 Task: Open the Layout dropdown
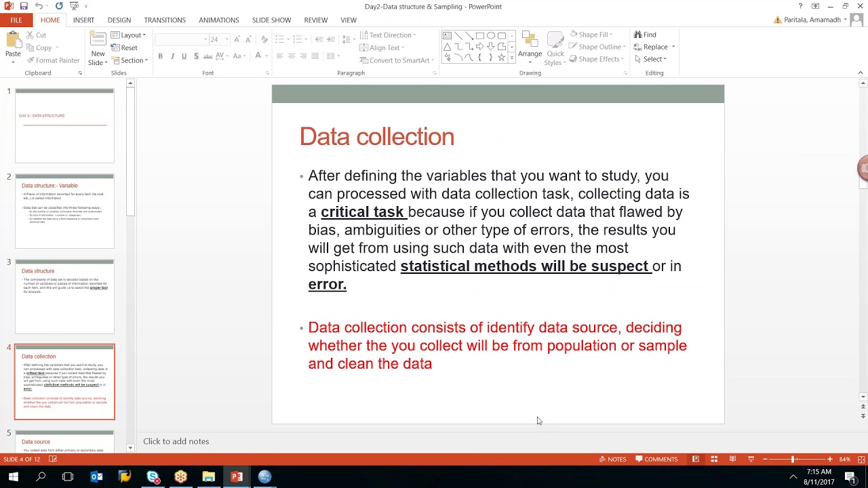129,35
